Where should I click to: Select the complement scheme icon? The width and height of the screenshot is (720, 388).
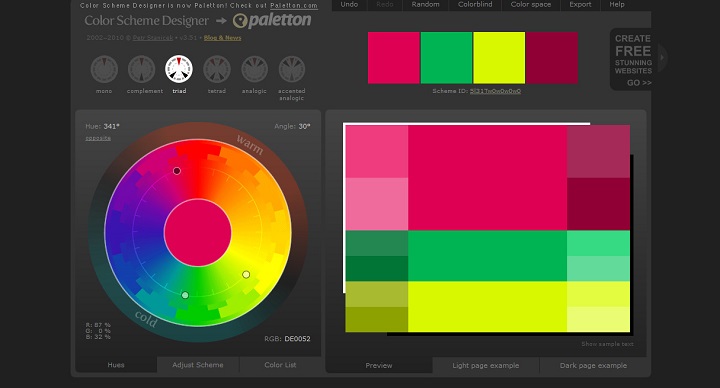pyautogui.click(x=141, y=69)
